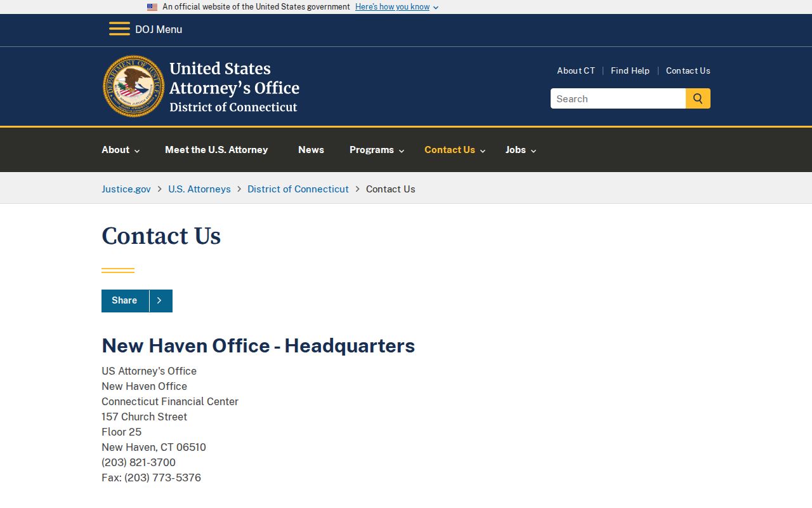This screenshot has width=812, height=508.
Task: Click the Department of Justice seal logo
Action: [x=134, y=86]
